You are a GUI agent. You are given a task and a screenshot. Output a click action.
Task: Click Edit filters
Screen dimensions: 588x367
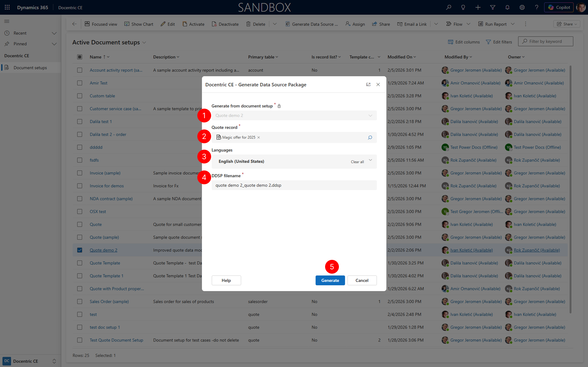coord(499,42)
